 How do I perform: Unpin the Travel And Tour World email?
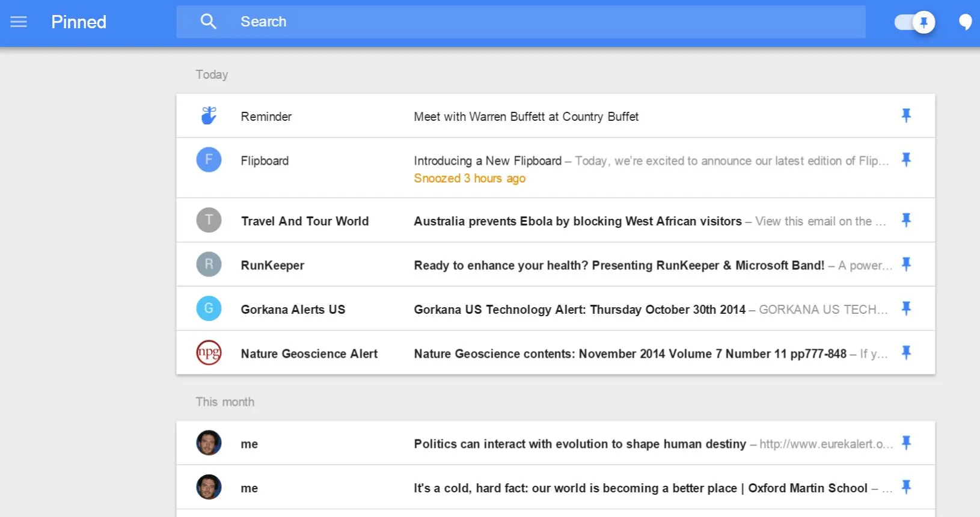pos(906,220)
